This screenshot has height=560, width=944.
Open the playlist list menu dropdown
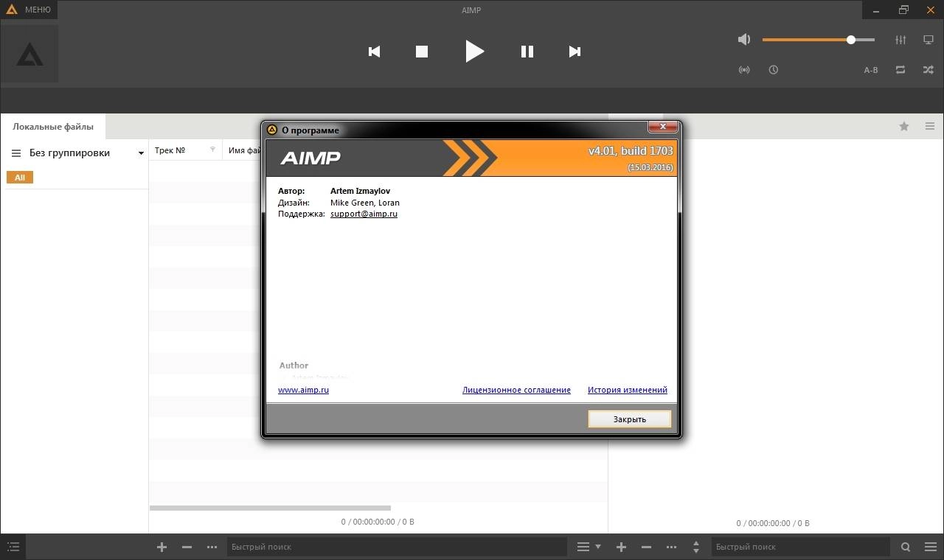tap(589, 547)
